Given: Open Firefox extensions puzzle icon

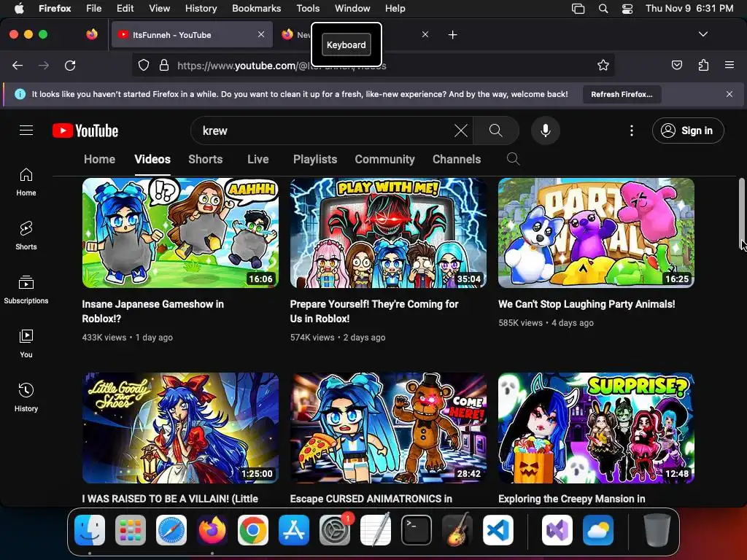Looking at the screenshot, I should pos(703,65).
